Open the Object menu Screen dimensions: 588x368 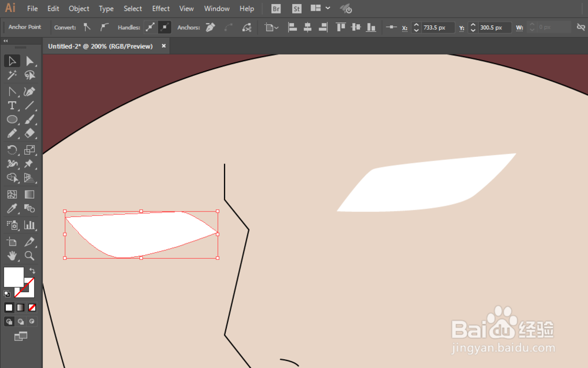tap(79, 9)
